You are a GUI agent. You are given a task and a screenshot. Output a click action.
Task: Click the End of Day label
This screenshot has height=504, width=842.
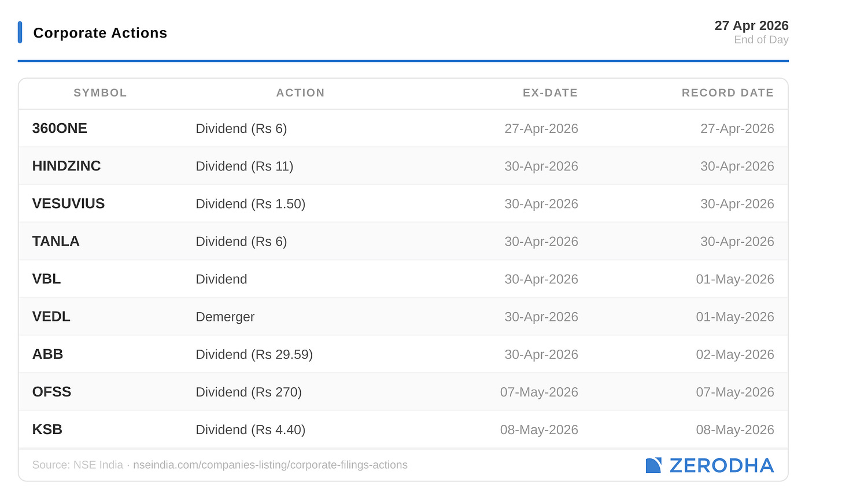click(x=761, y=40)
